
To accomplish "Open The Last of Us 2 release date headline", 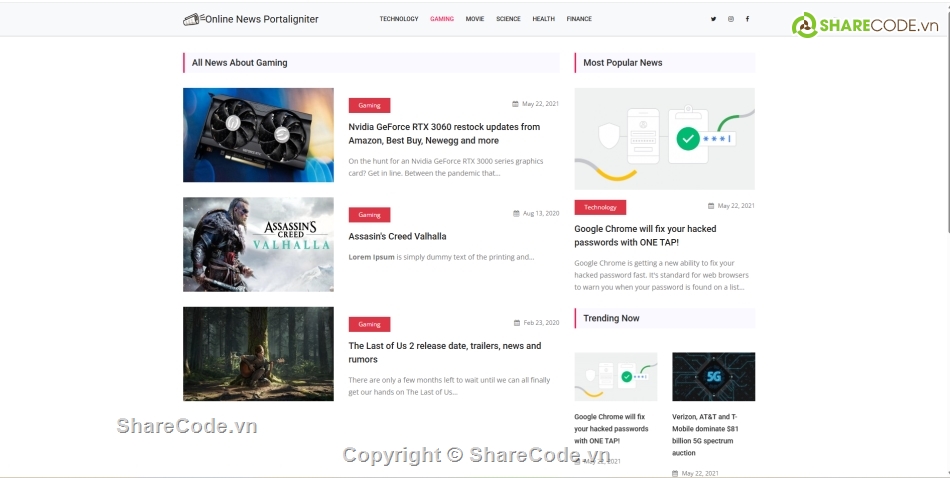I will (x=445, y=352).
